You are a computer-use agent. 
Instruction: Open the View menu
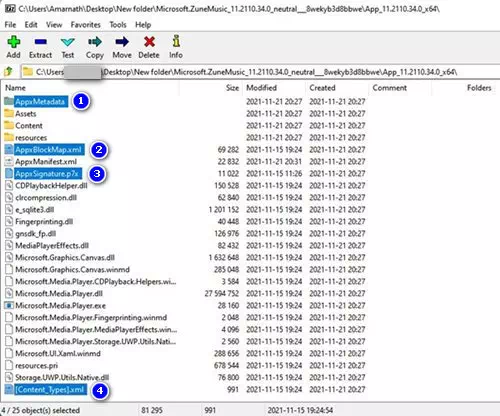(54, 25)
